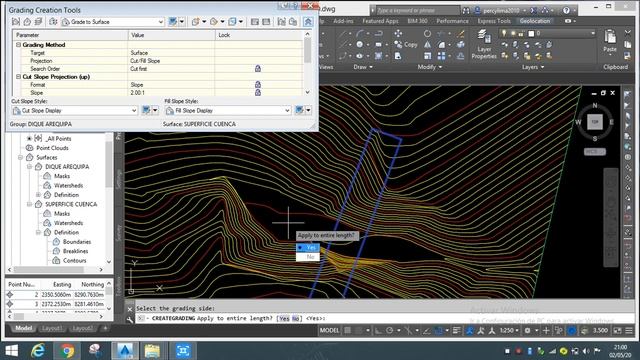Open File Explorer from the taskbar
The height and width of the screenshot is (360, 640).
(152, 351)
